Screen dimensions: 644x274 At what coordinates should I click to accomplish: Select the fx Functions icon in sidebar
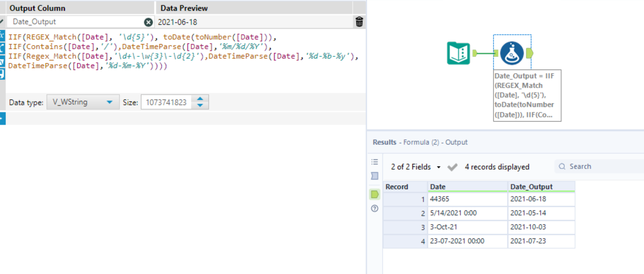click(x=2, y=35)
